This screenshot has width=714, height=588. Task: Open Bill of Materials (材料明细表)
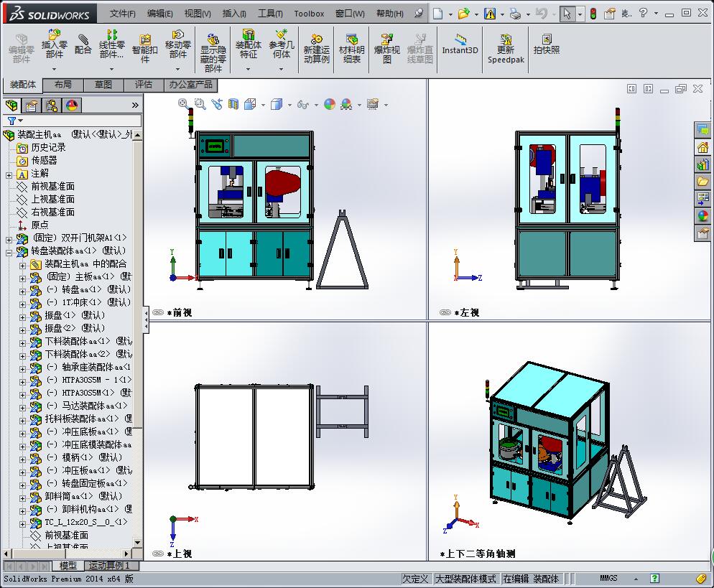[351, 48]
